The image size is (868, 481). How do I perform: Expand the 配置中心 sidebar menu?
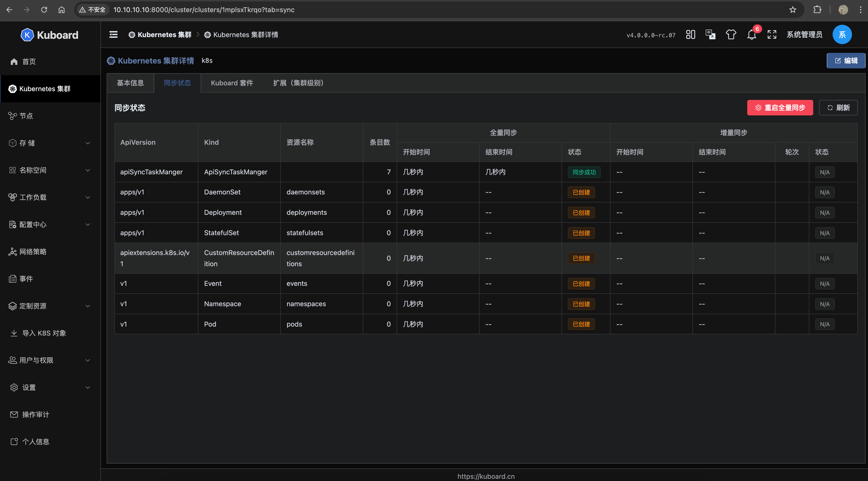pos(50,225)
